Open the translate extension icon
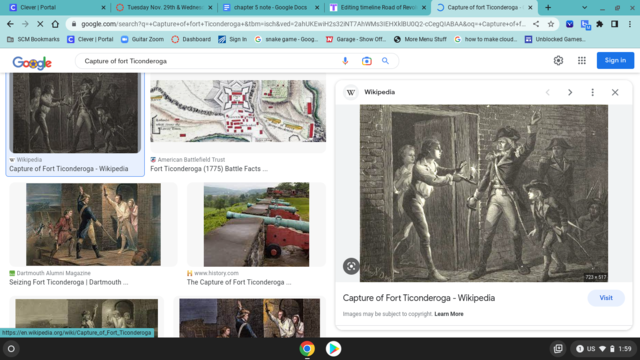This screenshot has height=360, width=640. (x=586, y=25)
